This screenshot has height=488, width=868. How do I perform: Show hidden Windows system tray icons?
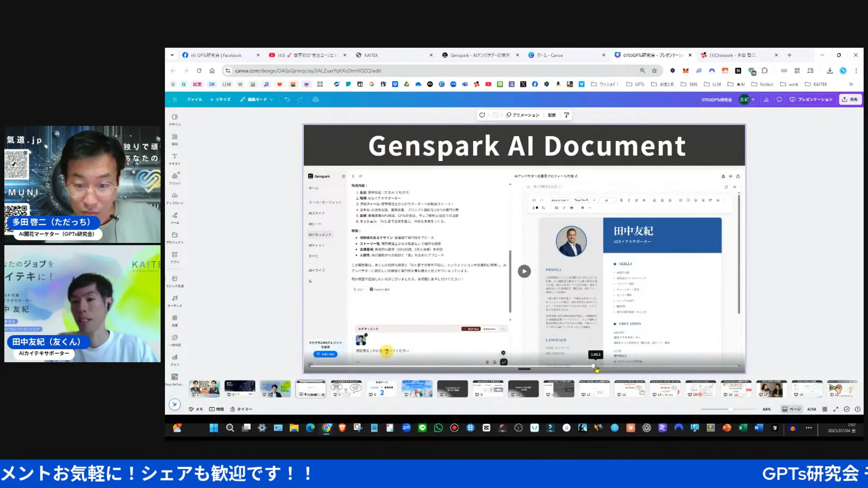[x=809, y=428]
